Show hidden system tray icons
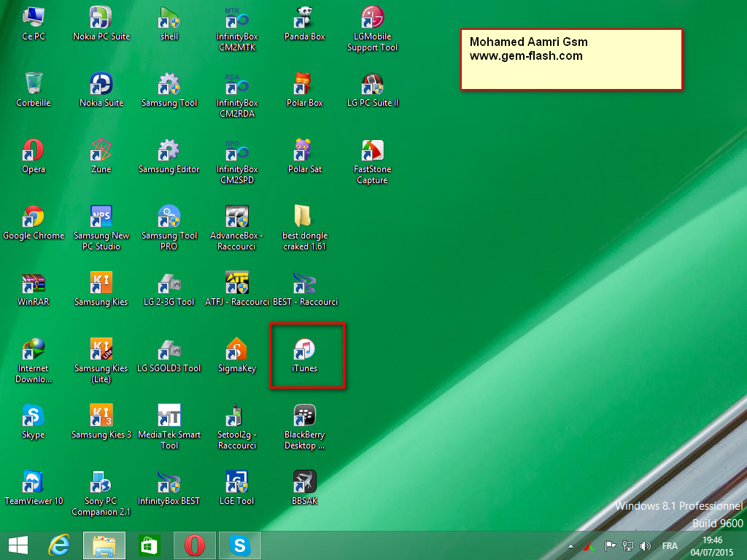This screenshot has height=560, width=747. (570, 546)
